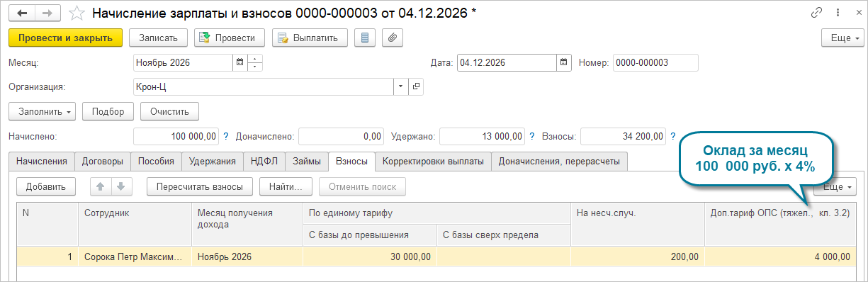Switch to the 'Начисления' tab

42,162
